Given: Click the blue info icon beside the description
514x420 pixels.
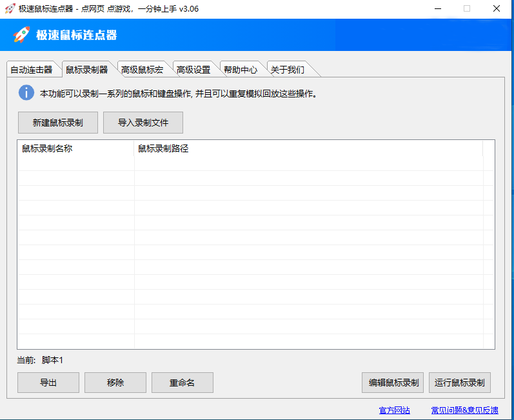Looking at the screenshot, I should click(x=26, y=93).
